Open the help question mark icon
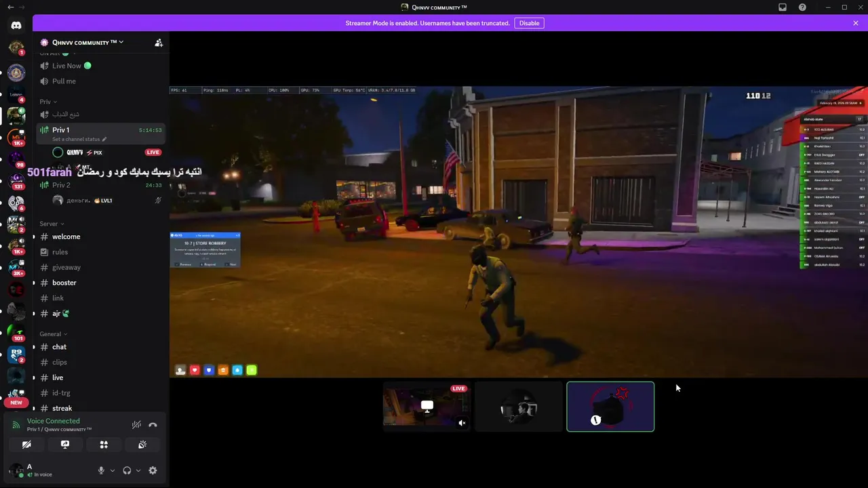Image resolution: width=868 pixels, height=488 pixels. pyautogui.click(x=802, y=7)
